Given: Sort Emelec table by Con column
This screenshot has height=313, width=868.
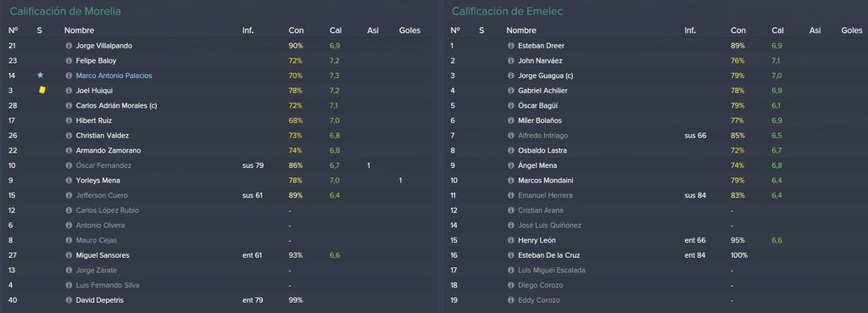Looking at the screenshot, I should [738, 31].
